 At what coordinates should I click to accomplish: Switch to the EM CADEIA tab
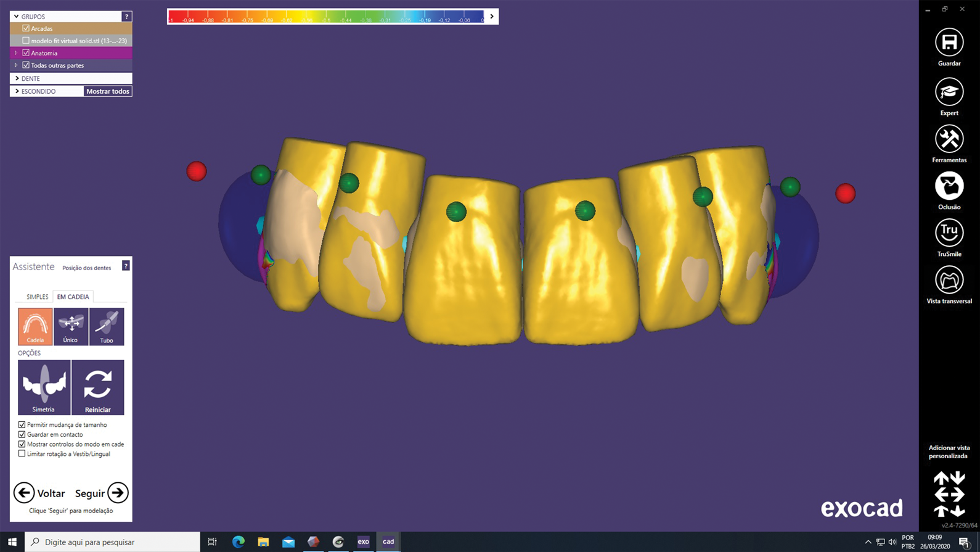pyautogui.click(x=73, y=297)
